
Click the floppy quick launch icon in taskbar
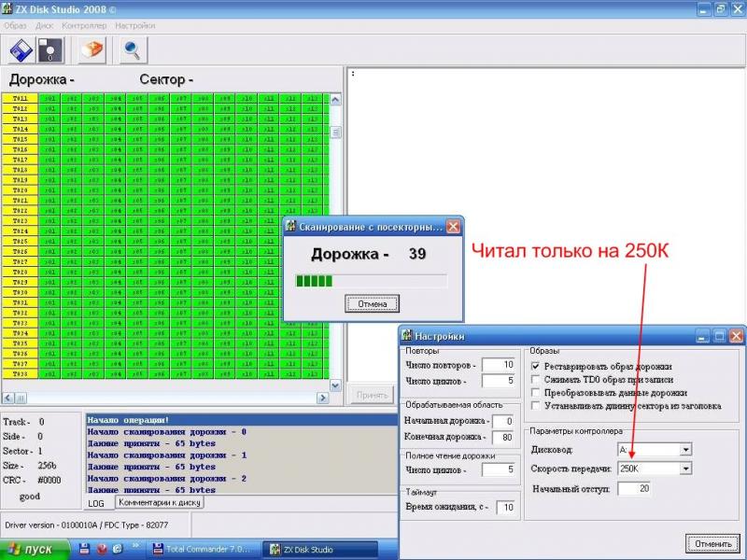(x=83, y=549)
